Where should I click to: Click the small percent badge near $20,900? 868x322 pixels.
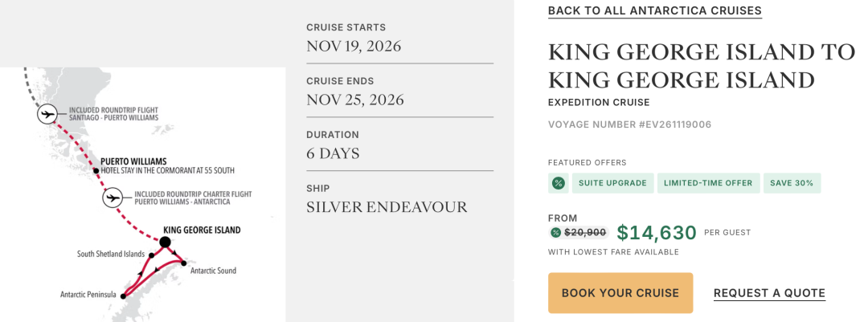point(555,233)
